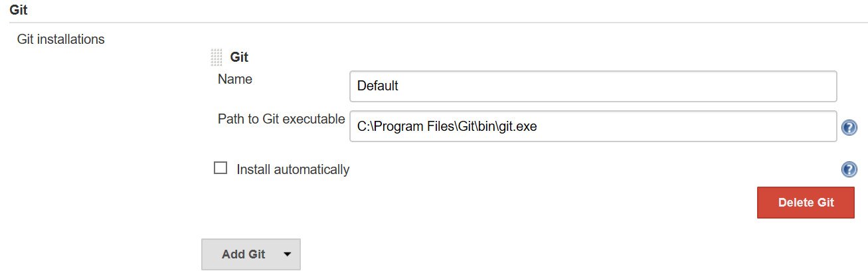Click the 'Git installations' label
Viewport: 868px width, 277px height.
60,39
